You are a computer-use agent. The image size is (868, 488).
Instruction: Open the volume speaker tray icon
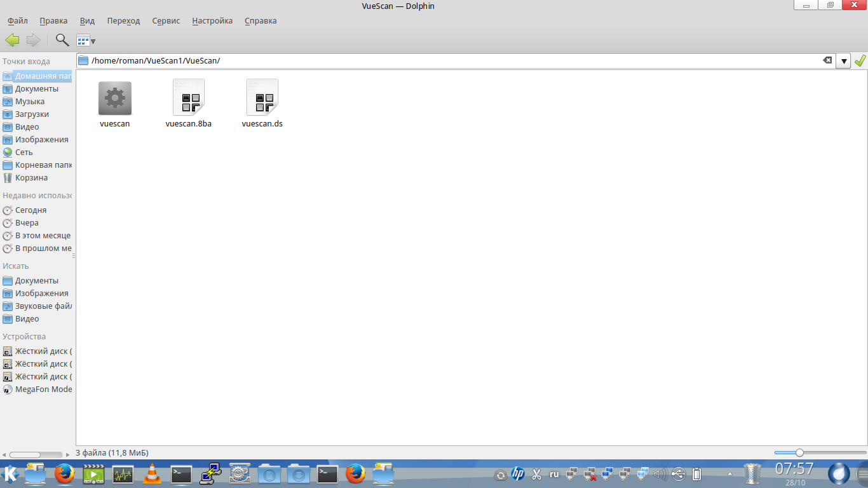(661, 474)
